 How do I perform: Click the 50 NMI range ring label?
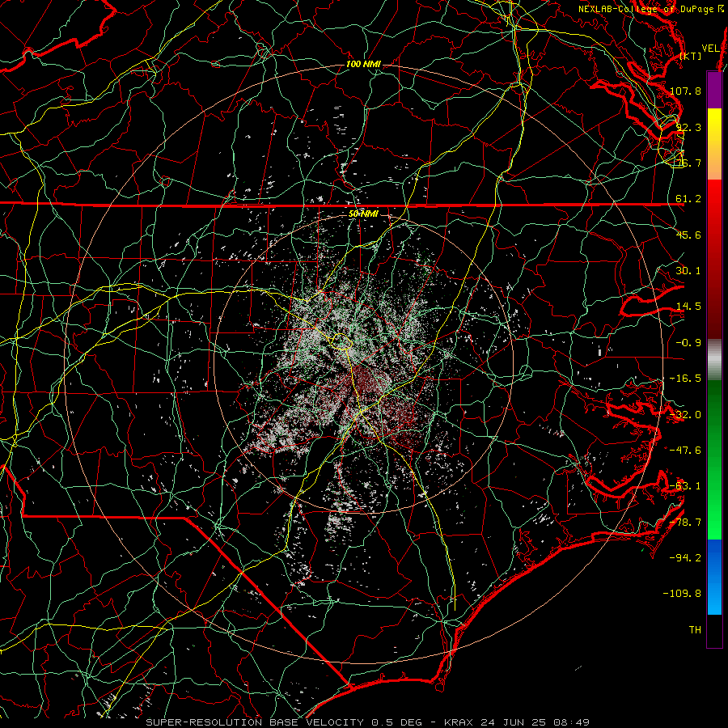pyautogui.click(x=363, y=214)
